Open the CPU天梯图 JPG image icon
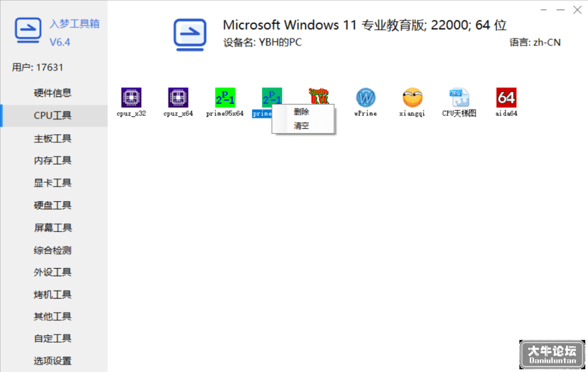 point(459,97)
